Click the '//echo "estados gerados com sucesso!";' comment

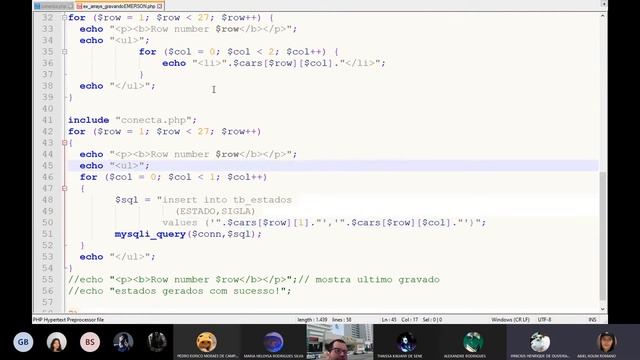point(180,291)
